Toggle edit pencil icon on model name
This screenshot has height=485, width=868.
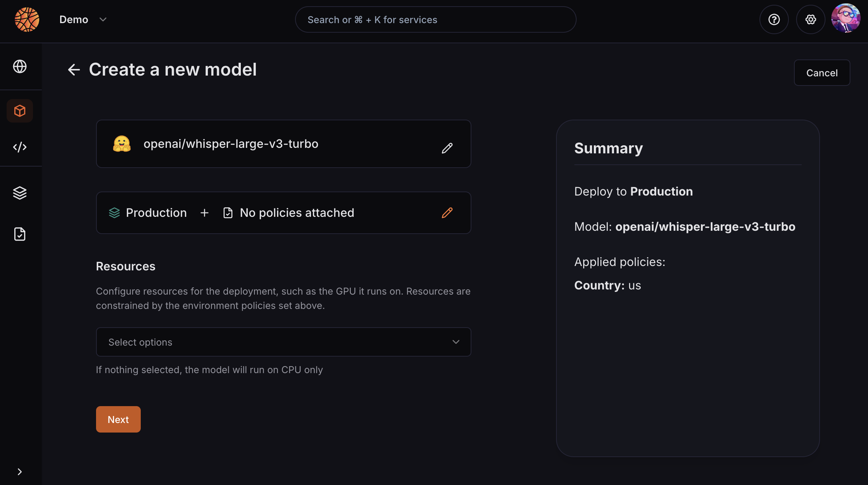(447, 148)
